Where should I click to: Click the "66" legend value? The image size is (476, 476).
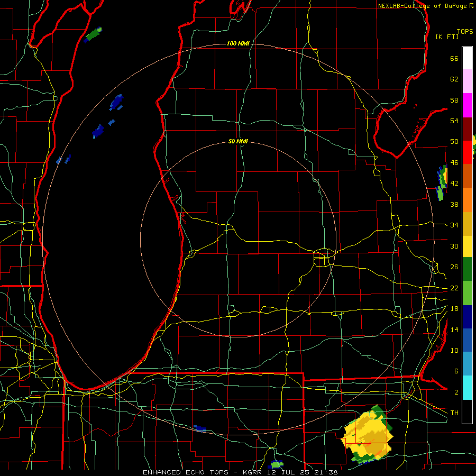454,59
